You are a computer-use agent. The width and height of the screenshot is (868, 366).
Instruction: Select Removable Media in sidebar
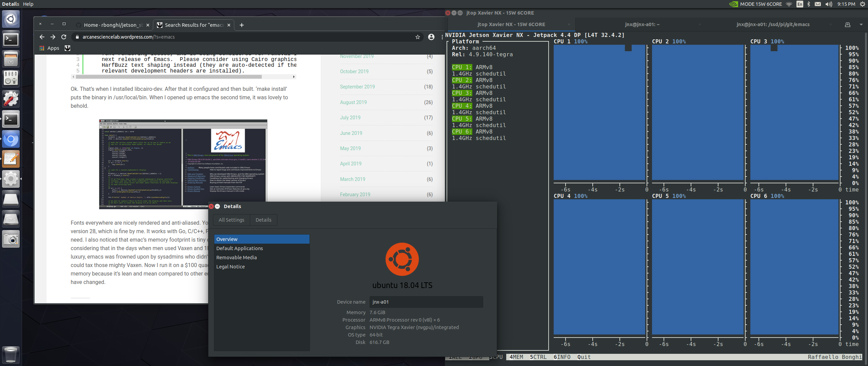(x=262, y=258)
